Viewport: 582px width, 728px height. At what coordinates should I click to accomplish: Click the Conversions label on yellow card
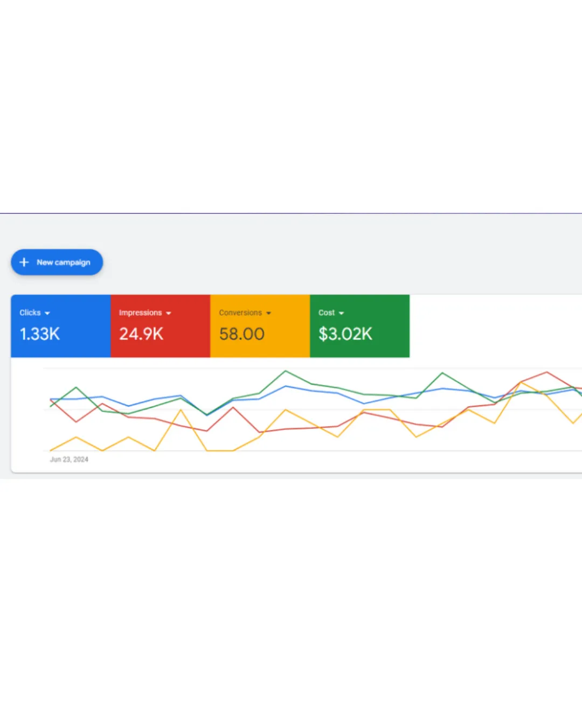pos(240,313)
